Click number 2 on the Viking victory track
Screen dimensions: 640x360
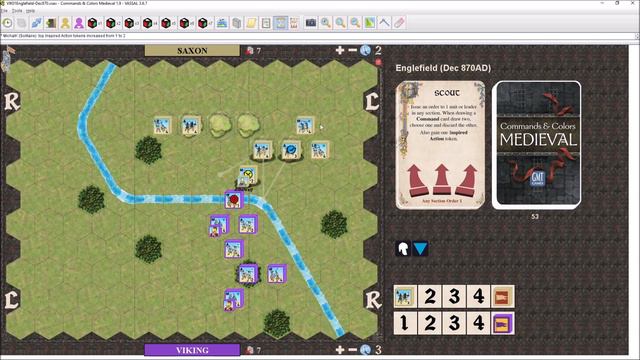coord(429,323)
